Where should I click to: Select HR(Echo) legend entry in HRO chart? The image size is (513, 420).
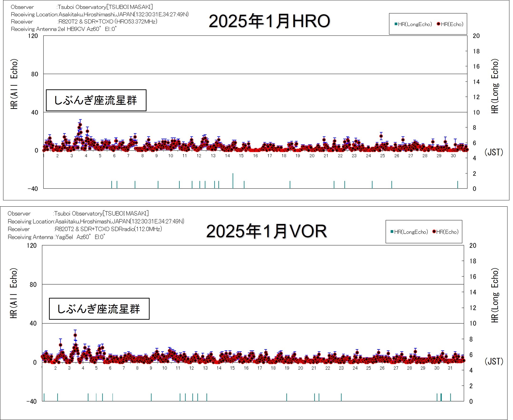(450, 24)
